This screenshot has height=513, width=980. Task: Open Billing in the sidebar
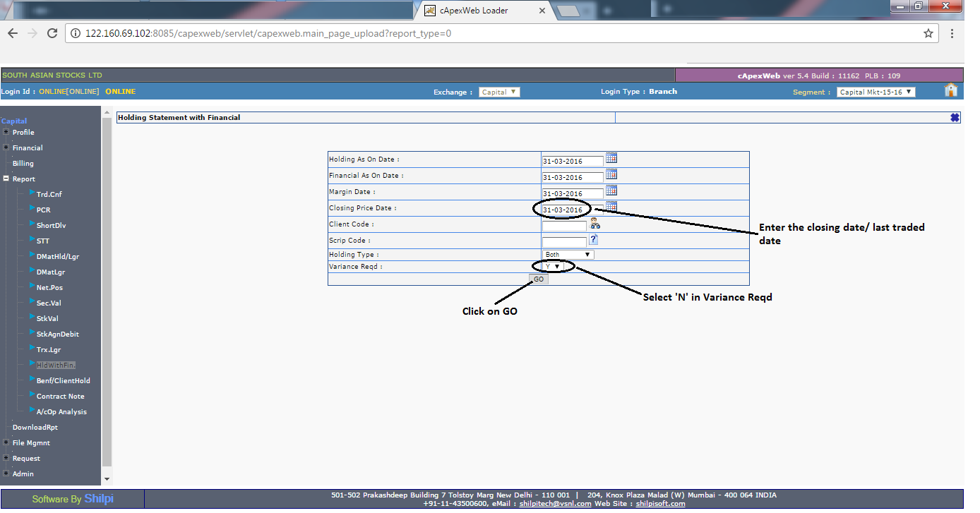coord(23,163)
